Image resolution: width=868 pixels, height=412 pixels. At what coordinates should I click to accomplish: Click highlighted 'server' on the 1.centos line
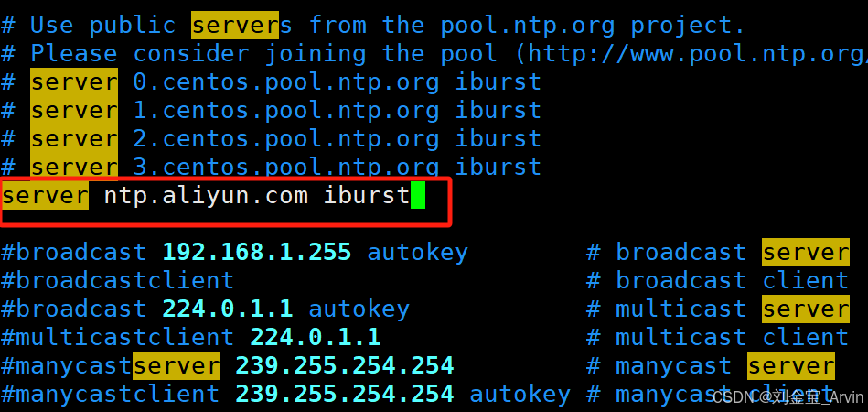click(x=74, y=111)
